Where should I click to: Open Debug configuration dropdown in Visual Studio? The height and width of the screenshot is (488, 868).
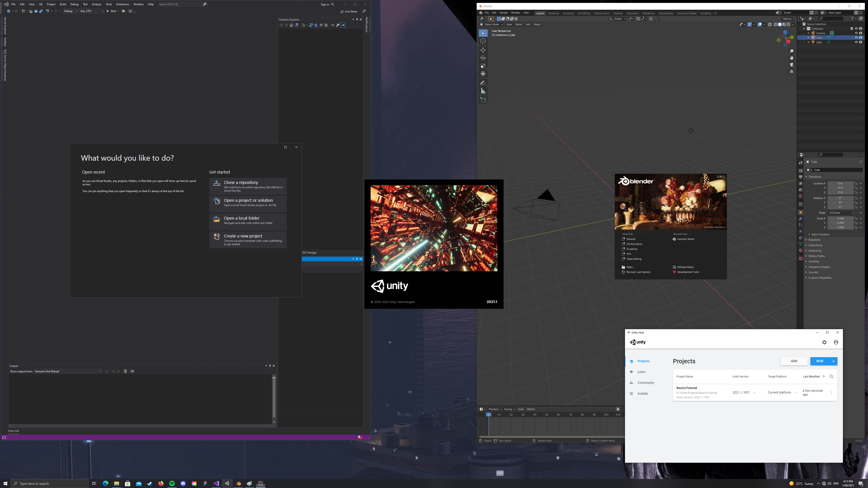point(71,11)
